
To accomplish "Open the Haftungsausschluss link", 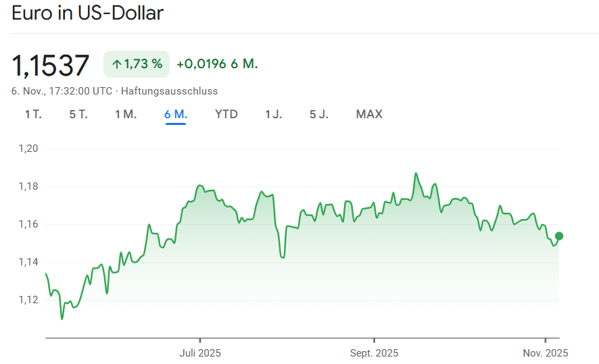I will (169, 90).
